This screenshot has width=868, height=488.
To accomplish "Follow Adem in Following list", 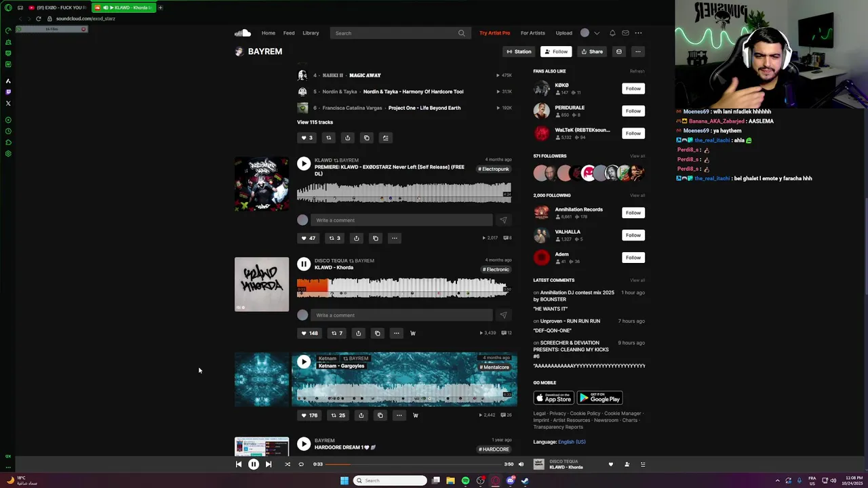I will (x=633, y=257).
